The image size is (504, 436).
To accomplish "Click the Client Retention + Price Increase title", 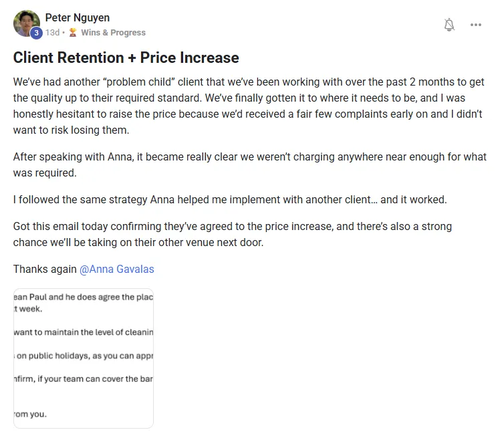I will 126,58.
